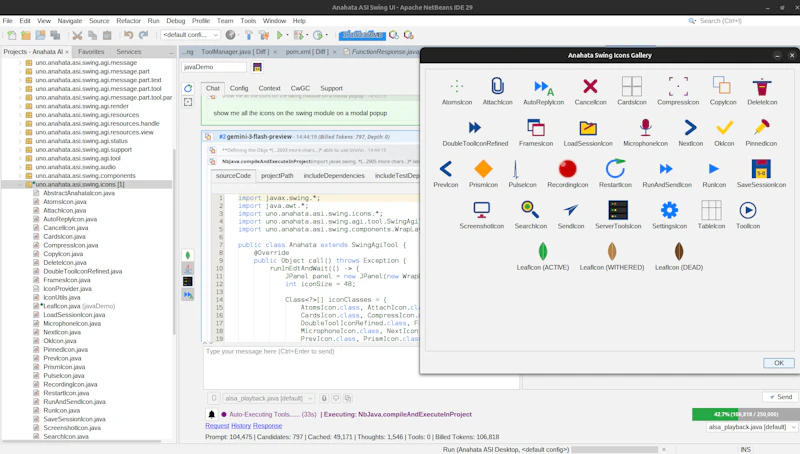
Task: Open the Response link
Action: coord(267,425)
